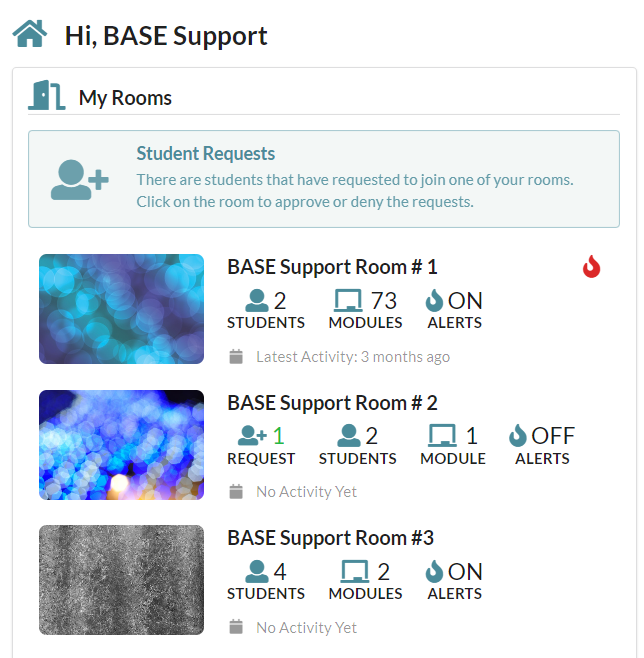Click the green request icon in Room # 2

(x=252, y=435)
